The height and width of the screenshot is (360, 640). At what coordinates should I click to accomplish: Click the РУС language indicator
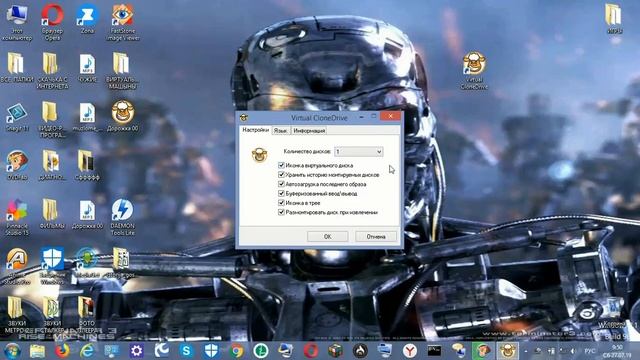pyautogui.click(x=589, y=351)
